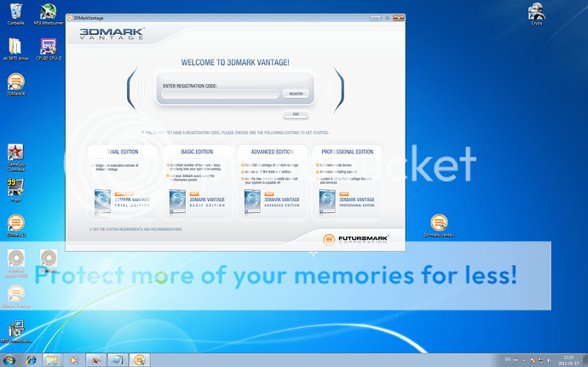Open the CPUID CPU-Z desktop shortcut
This screenshot has width=588, height=367.
click(x=49, y=47)
